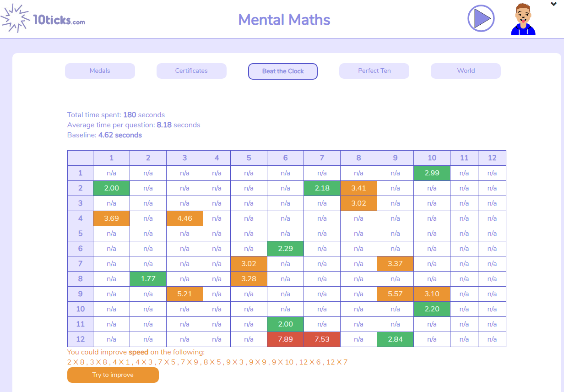Click the green 2.84 cell in row 12
The image size is (564, 392).
395,339
